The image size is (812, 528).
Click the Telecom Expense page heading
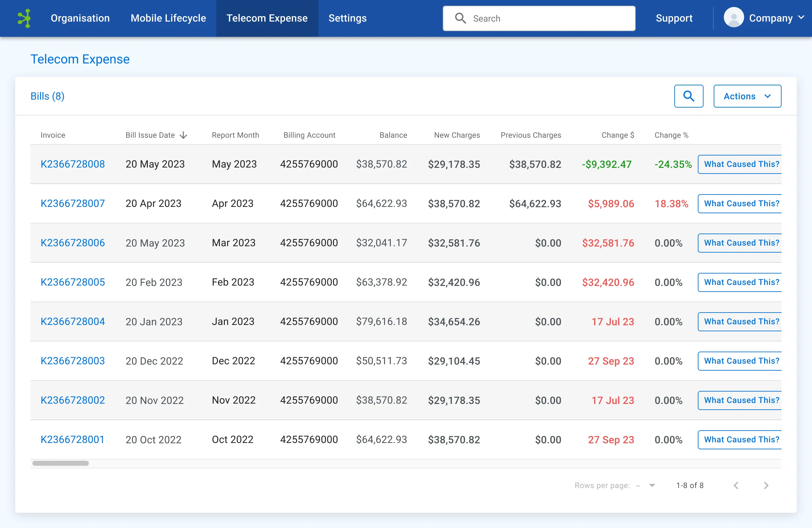coord(80,59)
